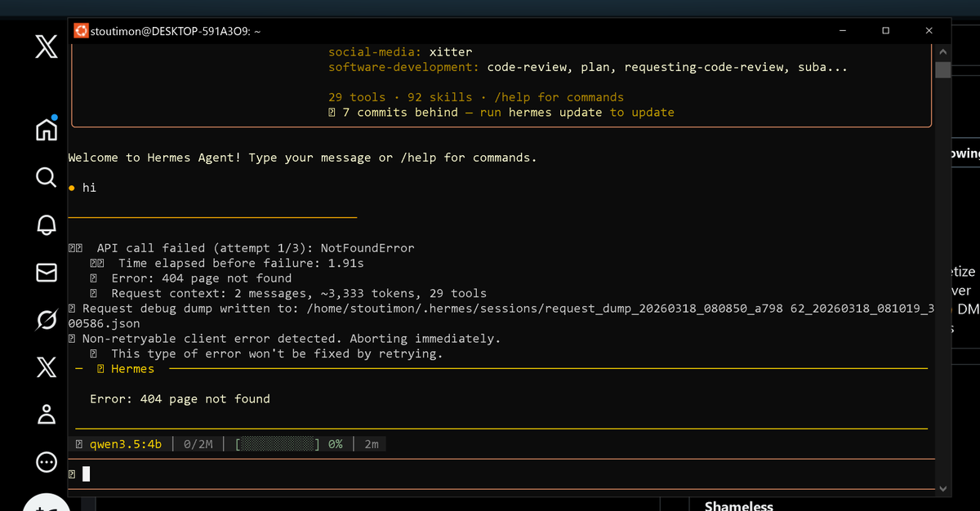
Task: Open More circle-dots menu in X sidebar
Action: (47, 462)
